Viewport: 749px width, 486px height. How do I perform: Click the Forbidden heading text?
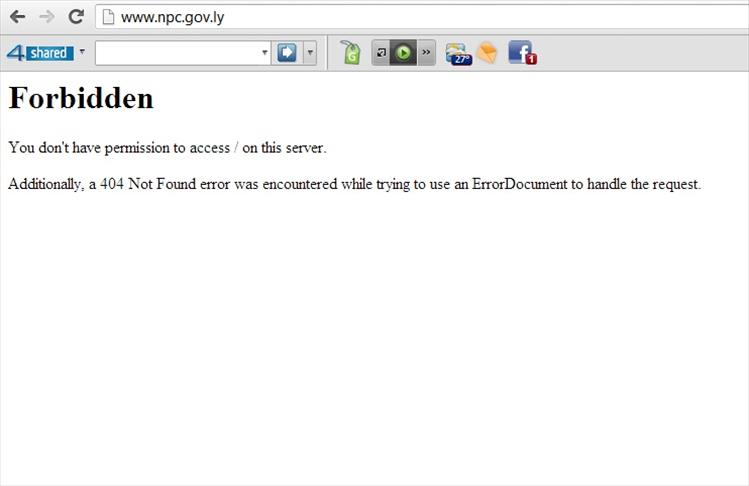point(81,98)
